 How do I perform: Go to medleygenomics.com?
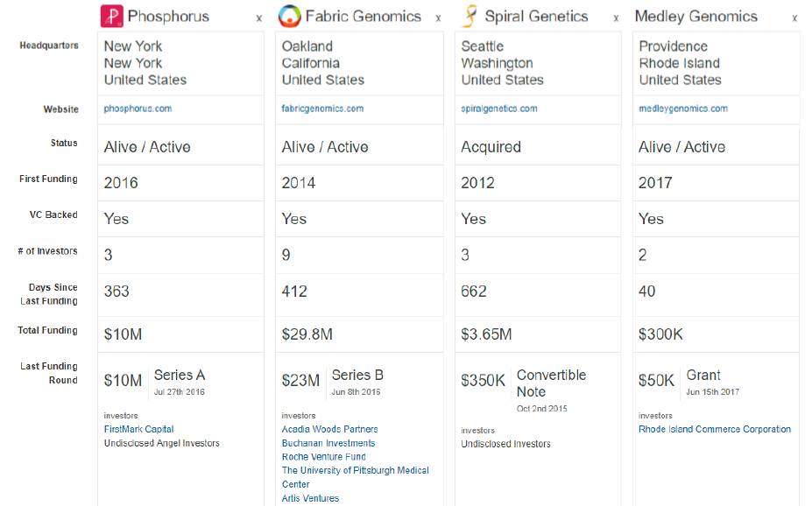(683, 109)
